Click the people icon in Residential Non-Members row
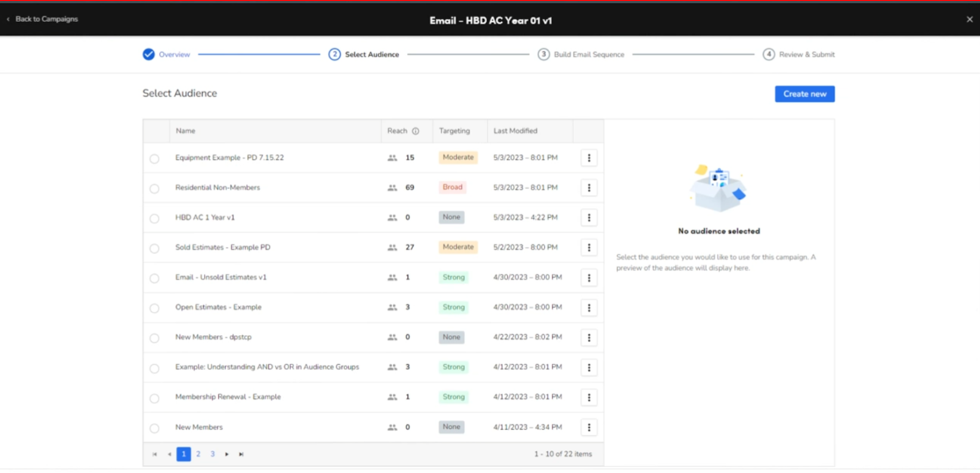Viewport: 980px width, 473px height. pyautogui.click(x=392, y=187)
